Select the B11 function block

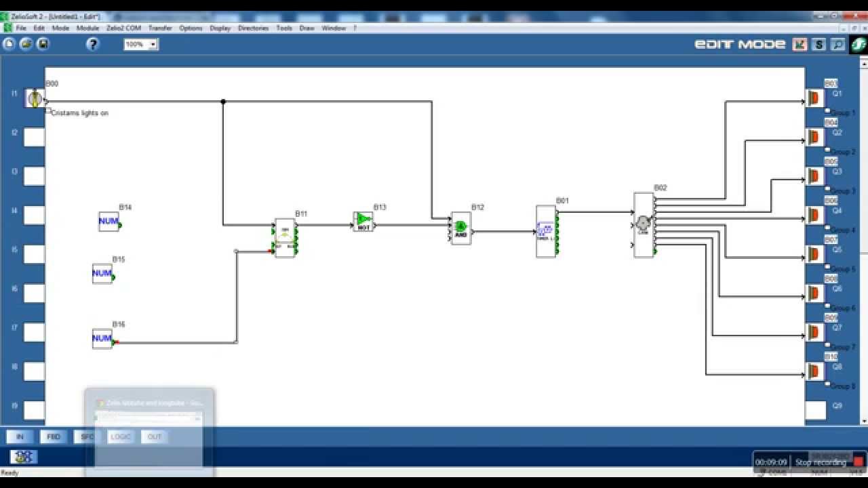[x=285, y=238]
